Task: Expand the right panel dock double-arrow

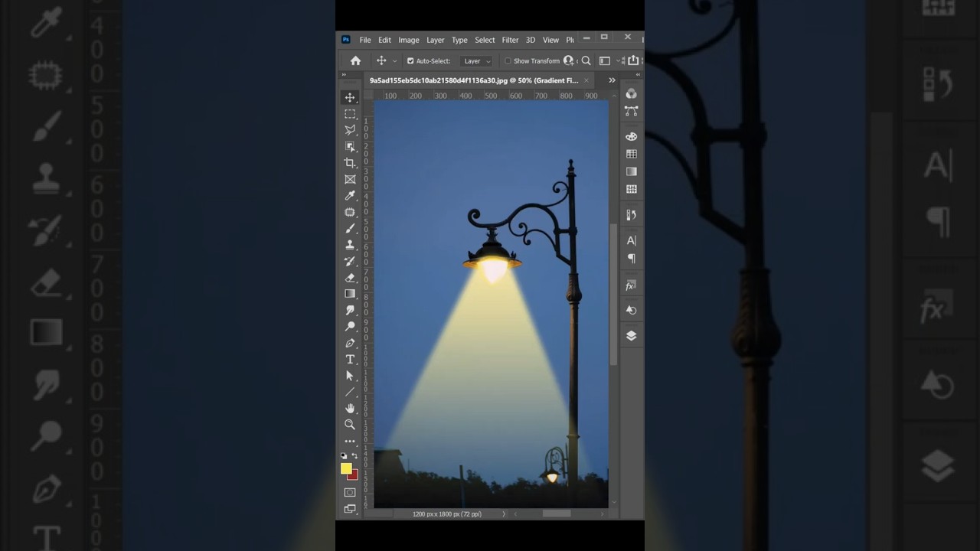Action: tap(639, 75)
